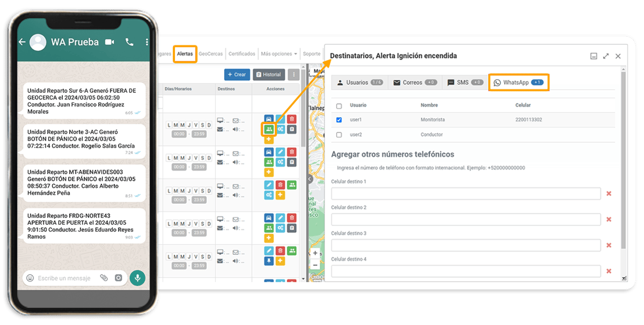The height and width of the screenshot is (325, 644).
Task: Click the Crear button
Action: (x=237, y=74)
